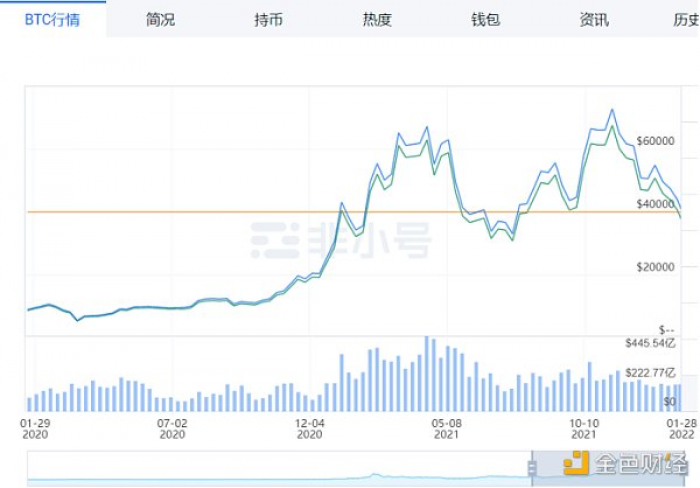This screenshot has height=488, width=700.
Task: Open the BTC行情 tab
Action: click(53, 20)
